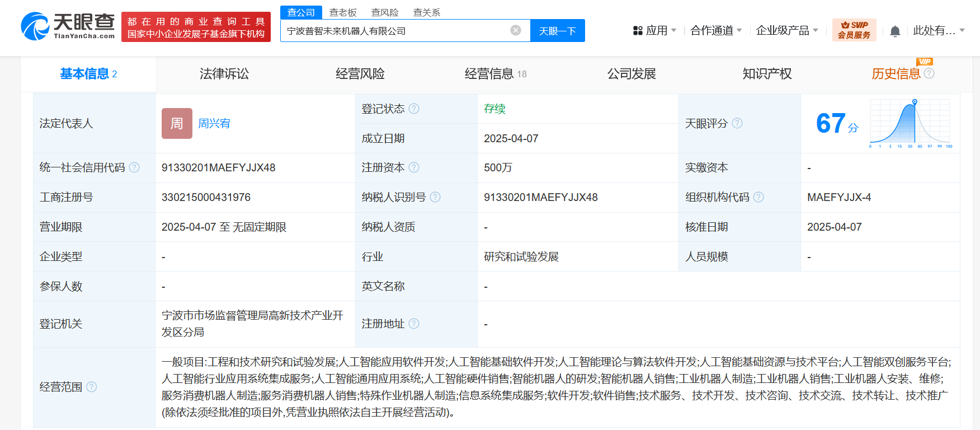This screenshot has height=430, width=980.
Task: Click help icon next to 经营范围
Action: click(92, 387)
